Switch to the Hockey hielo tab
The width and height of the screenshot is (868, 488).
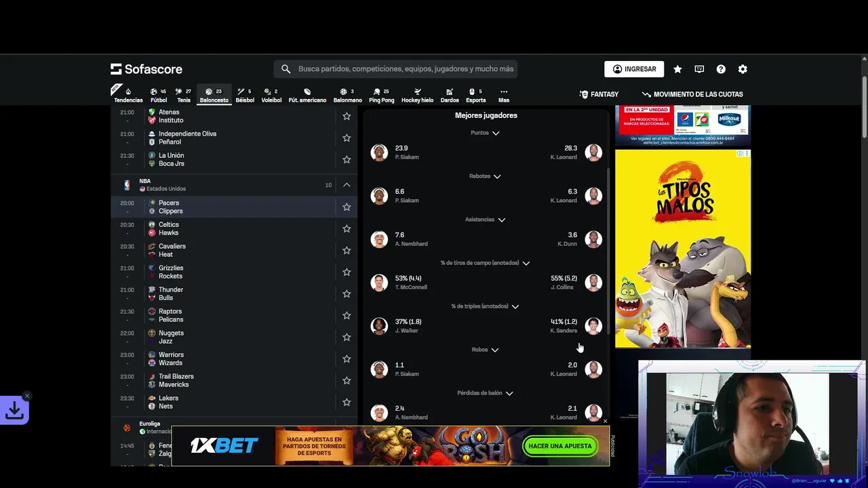pyautogui.click(x=417, y=95)
